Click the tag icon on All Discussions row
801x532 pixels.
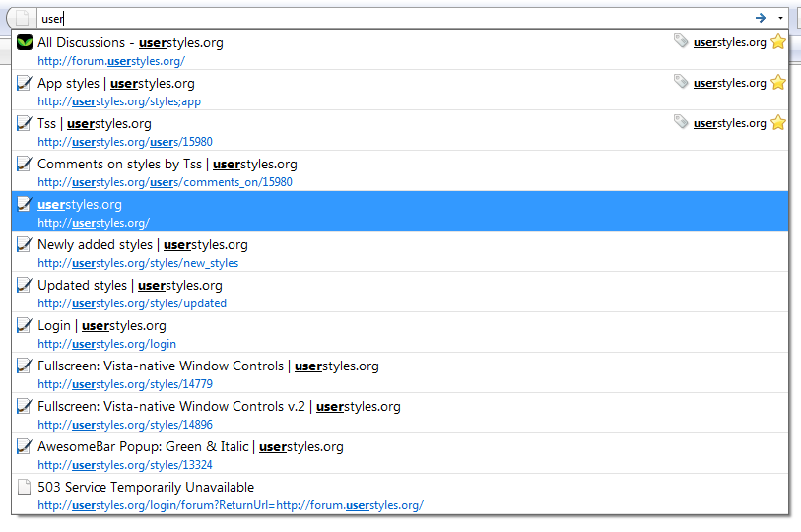[x=681, y=40]
